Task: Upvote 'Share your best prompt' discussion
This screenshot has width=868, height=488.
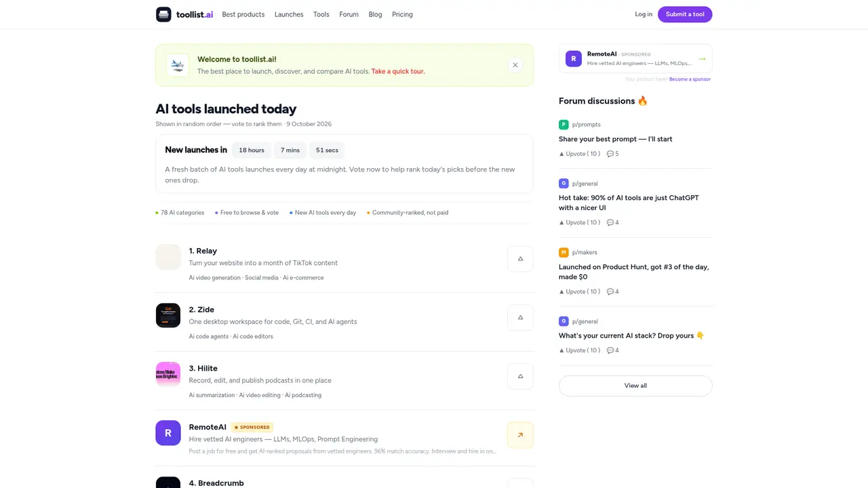Action: 579,154
